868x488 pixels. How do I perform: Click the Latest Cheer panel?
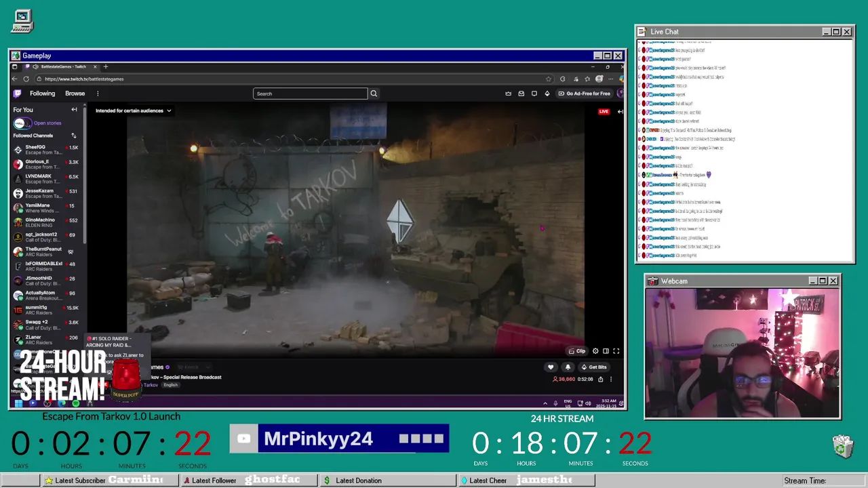coord(527,481)
